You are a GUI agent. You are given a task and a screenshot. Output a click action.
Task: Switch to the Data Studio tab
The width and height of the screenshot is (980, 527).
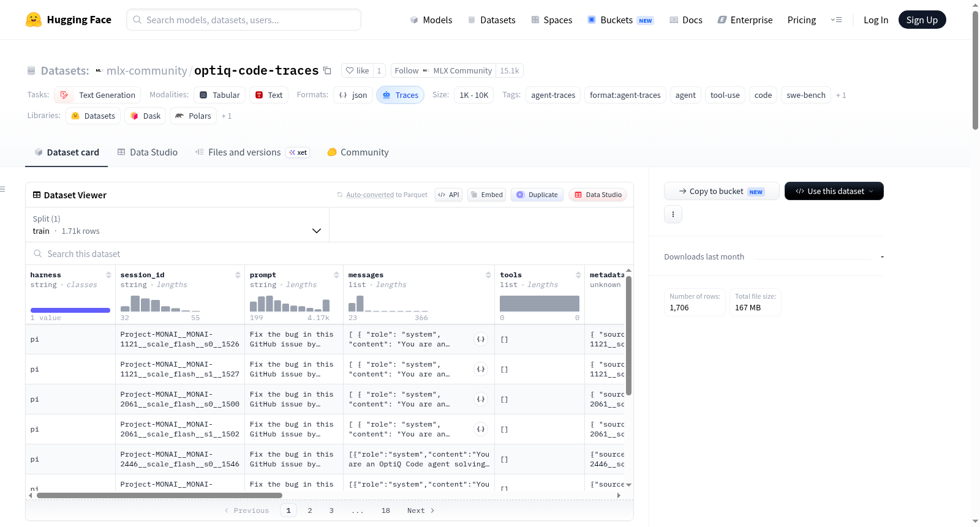click(148, 152)
